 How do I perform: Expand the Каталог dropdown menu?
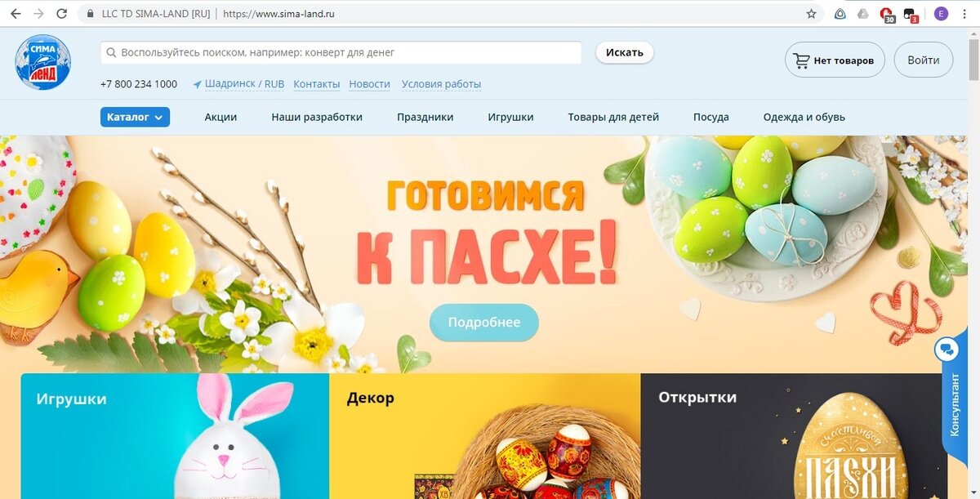click(x=135, y=117)
